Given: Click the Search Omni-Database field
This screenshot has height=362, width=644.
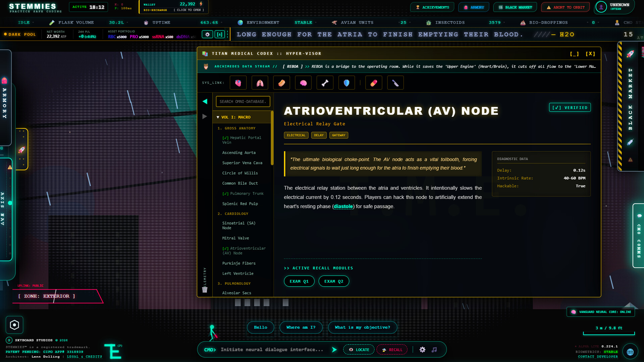Looking at the screenshot, I should pos(243,102).
